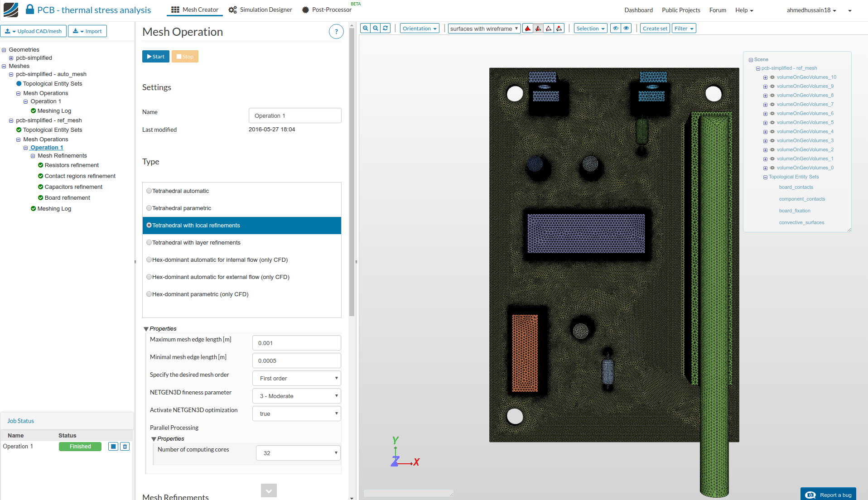Click the check icon beside Contact regions refinement

point(40,176)
